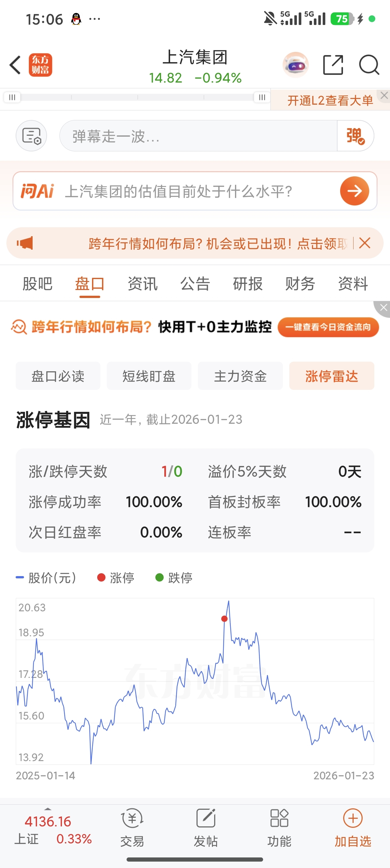Select the 盘口 tab
Screen dimensions: 390x868
click(x=90, y=284)
